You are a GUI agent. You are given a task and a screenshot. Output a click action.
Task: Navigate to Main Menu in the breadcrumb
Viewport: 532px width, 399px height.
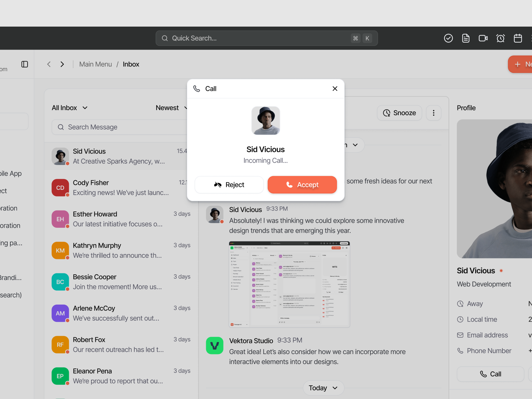95,64
